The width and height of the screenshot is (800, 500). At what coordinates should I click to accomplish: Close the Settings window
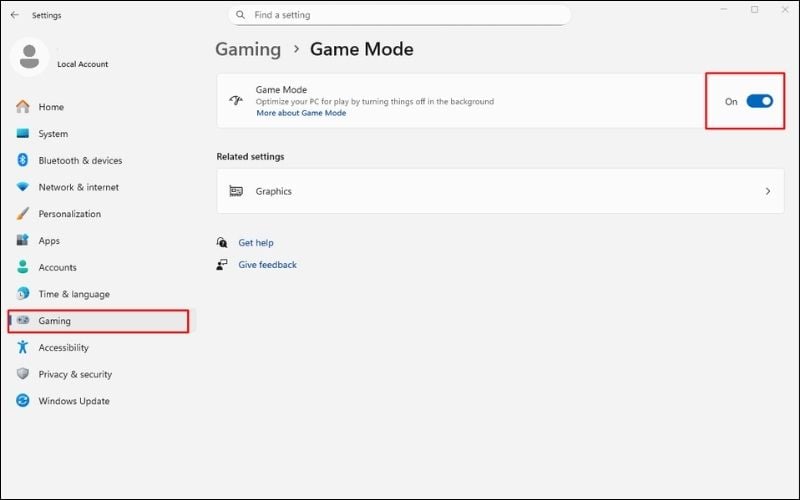click(x=785, y=9)
